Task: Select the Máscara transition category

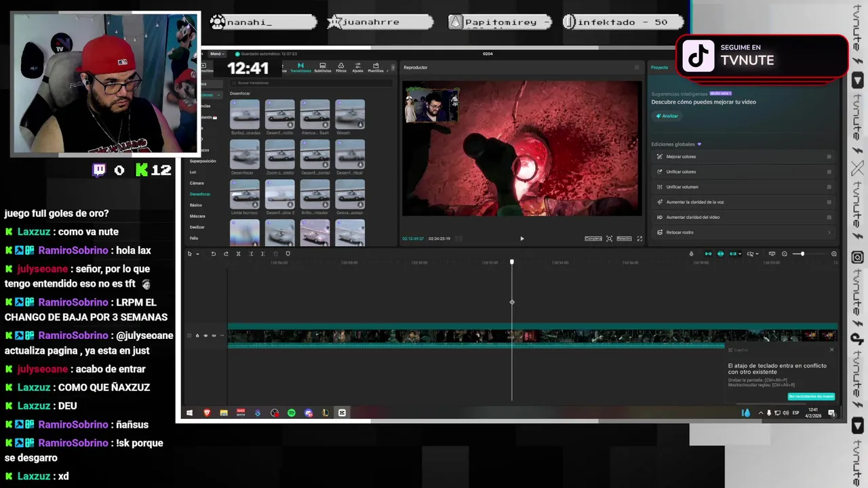Action: click(x=197, y=216)
